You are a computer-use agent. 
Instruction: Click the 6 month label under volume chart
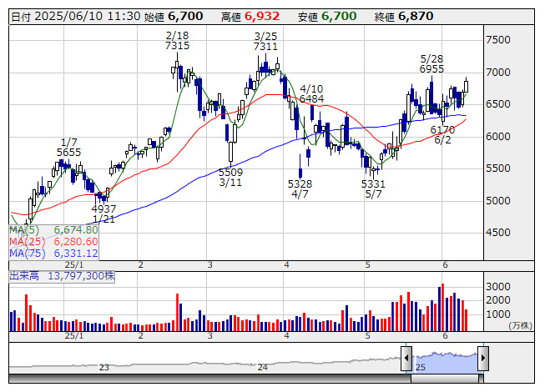(445, 336)
